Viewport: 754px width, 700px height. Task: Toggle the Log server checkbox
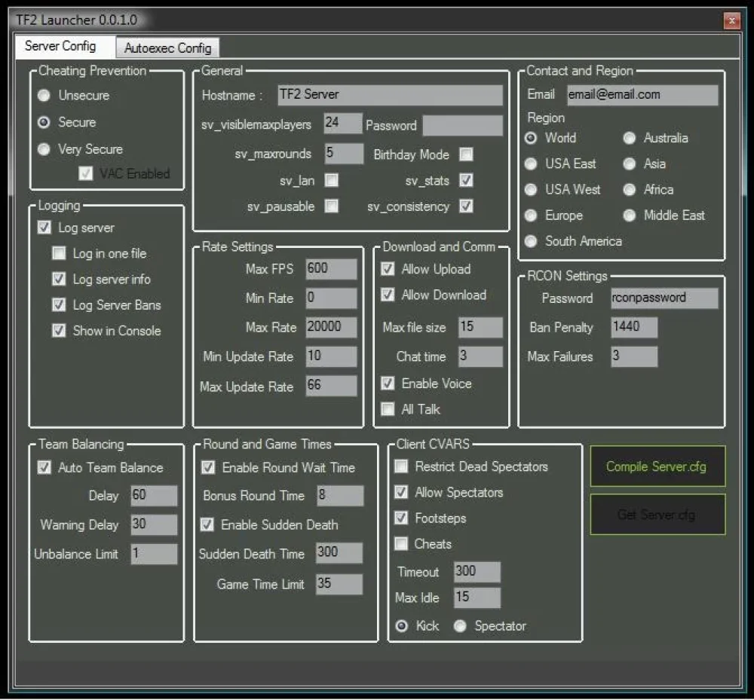(x=44, y=228)
